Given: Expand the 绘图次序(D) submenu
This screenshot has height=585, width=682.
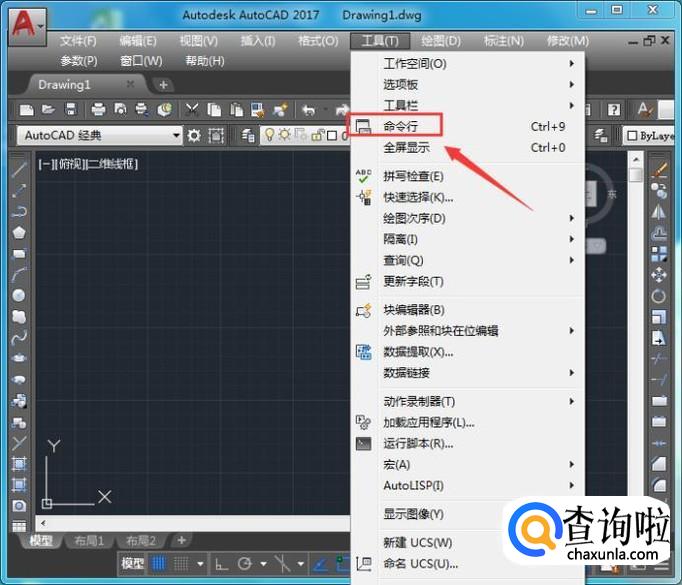Looking at the screenshot, I should pos(468,218).
